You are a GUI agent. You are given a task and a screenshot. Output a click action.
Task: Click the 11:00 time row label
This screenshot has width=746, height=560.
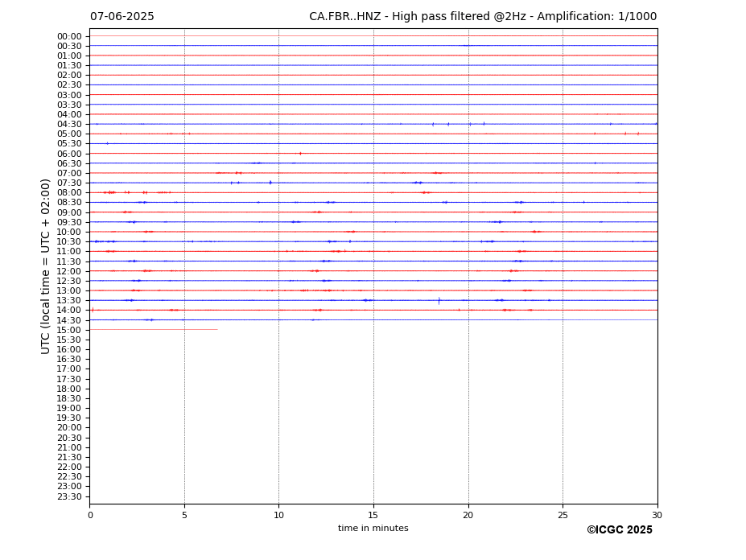69,252
